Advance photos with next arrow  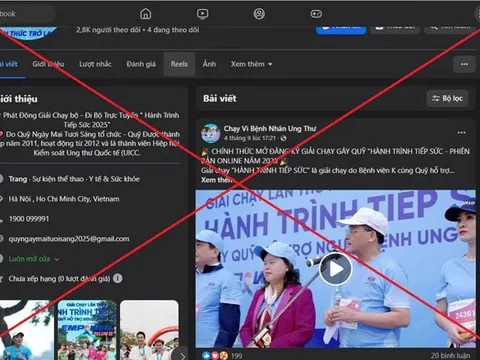click(x=182, y=356)
